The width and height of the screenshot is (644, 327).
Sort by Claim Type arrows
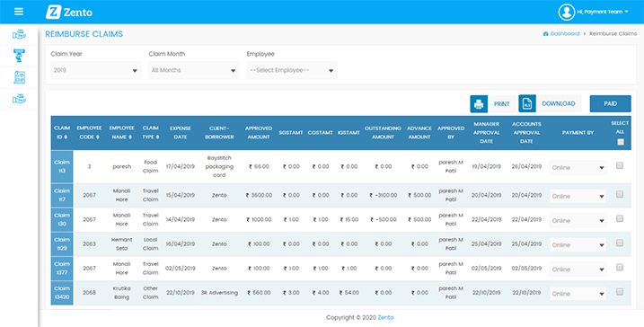tap(158, 137)
